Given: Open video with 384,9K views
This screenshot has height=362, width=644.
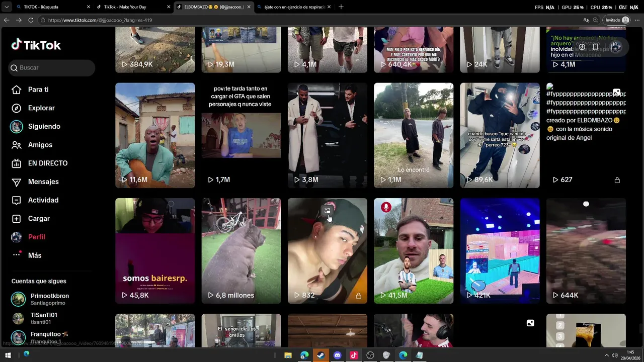Looking at the screenshot, I should coord(155,50).
